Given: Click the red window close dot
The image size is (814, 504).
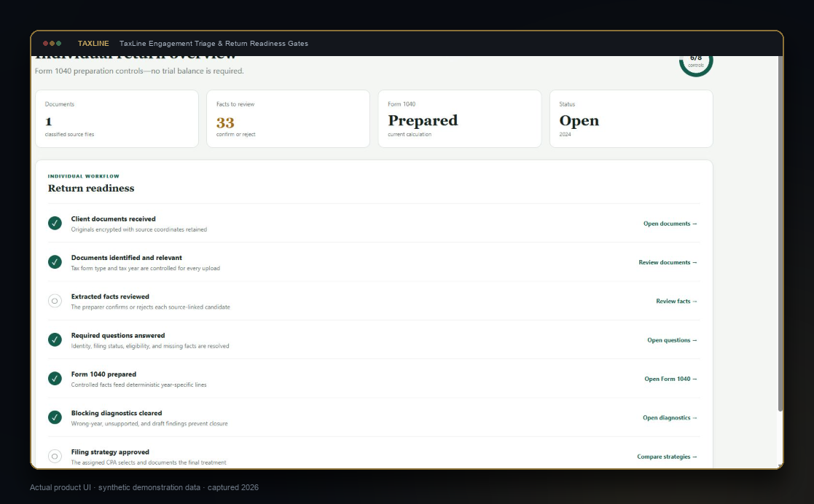Looking at the screenshot, I should pos(46,44).
